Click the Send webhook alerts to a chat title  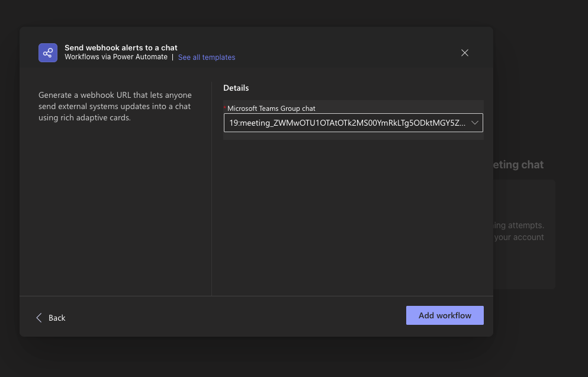coord(121,47)
